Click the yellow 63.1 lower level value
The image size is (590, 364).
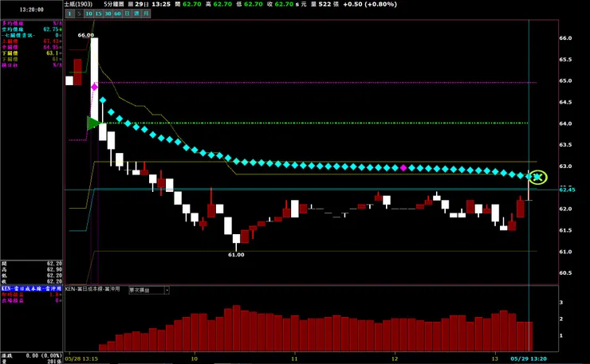click(x=53, y=53)
